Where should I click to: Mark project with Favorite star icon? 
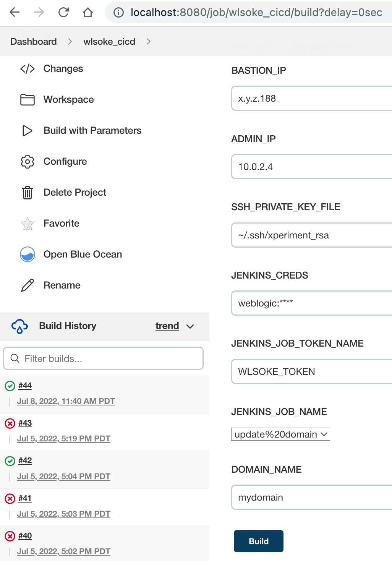pos(28,224)
